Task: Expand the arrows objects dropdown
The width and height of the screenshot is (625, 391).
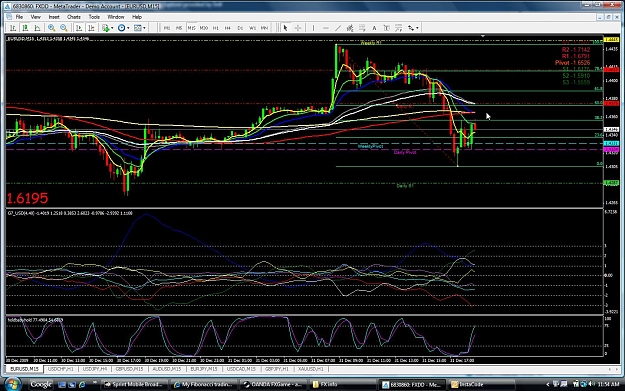Action: point(417,28)
